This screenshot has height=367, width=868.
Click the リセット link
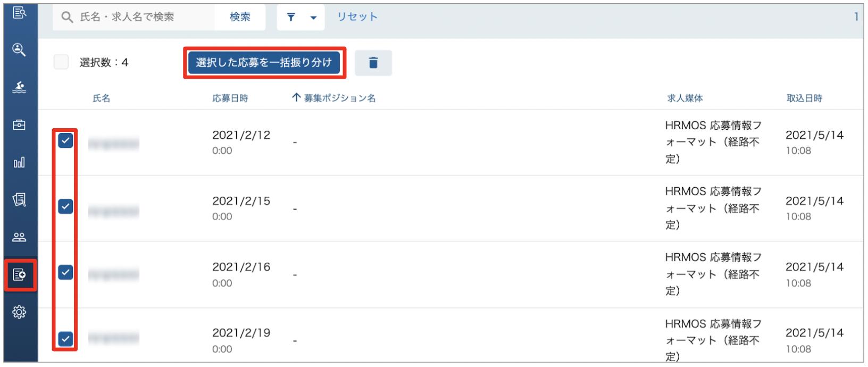357,17
